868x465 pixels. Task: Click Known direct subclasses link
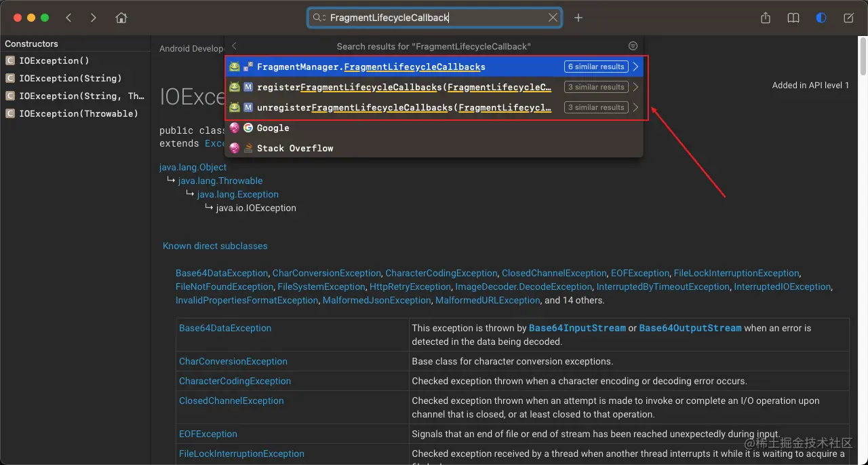tap(215, 246)
